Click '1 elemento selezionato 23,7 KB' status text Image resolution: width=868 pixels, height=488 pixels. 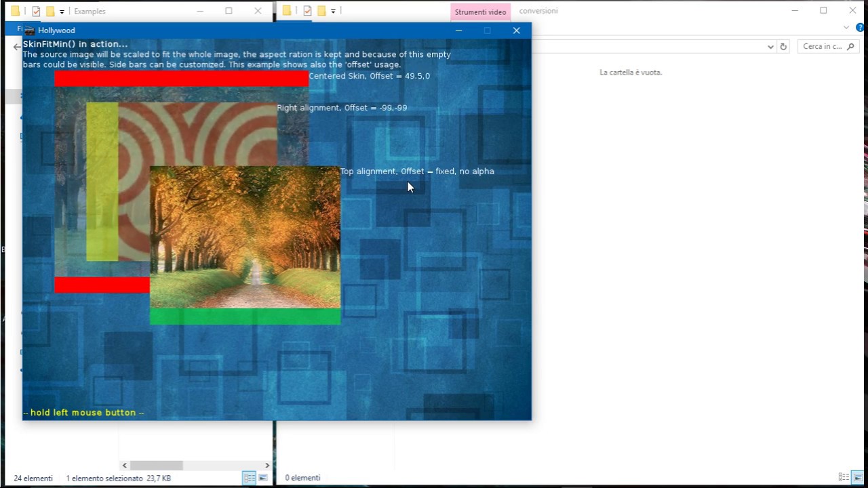[118, 478]
